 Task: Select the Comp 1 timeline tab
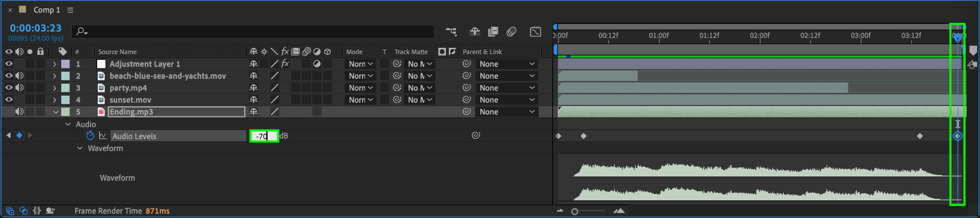46,10
